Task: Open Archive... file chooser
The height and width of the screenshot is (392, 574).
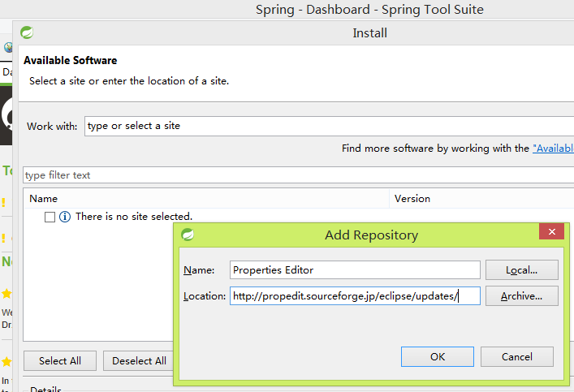Action: click(x=522, y=295)
